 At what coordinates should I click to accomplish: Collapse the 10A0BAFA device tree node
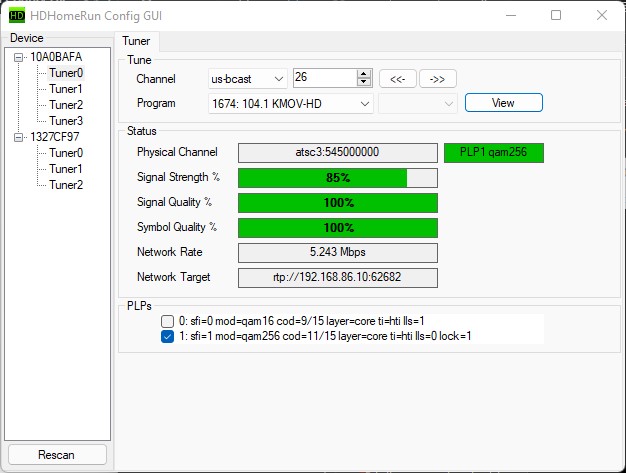click(x=18, y=57)
